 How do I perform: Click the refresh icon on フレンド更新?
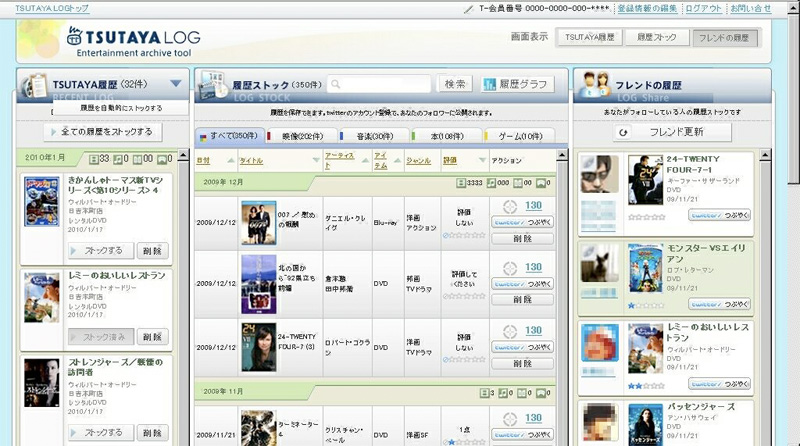tap(623, 132)
